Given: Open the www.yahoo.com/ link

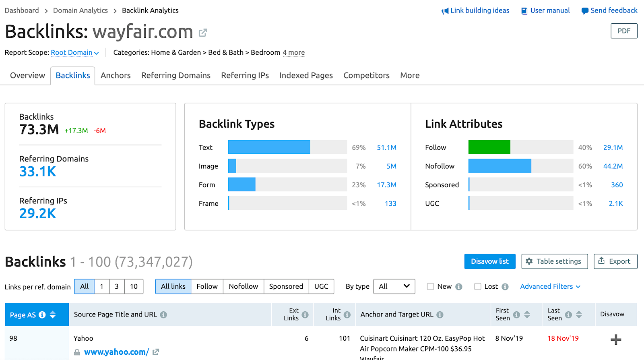Looking at the screenshot, I should pyautogui.click(x=116, y=352).
